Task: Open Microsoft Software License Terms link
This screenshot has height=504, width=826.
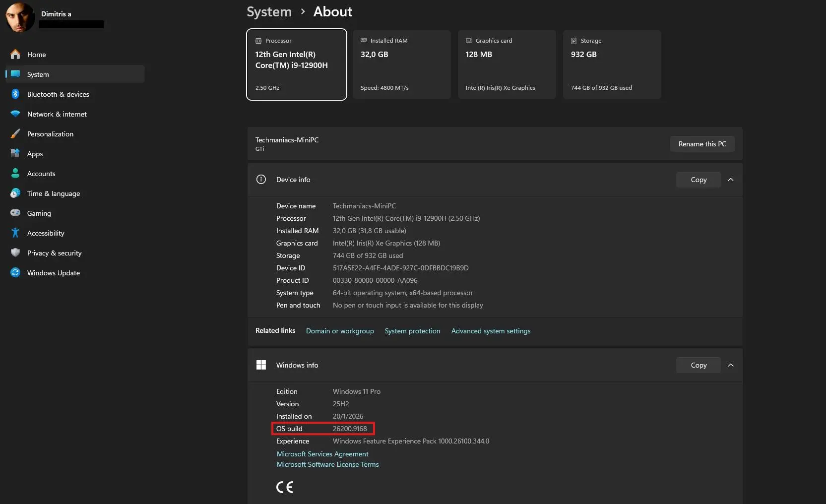Action: click(327, 464)
